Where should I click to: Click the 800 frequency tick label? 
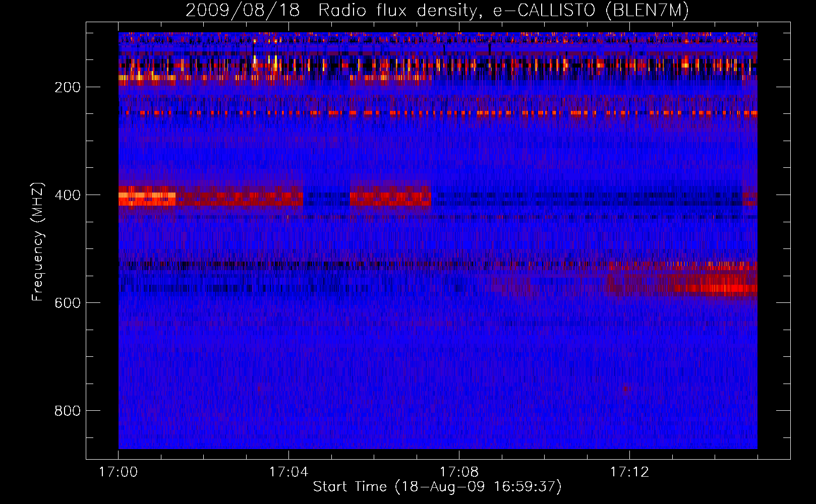tap(68, 411)
